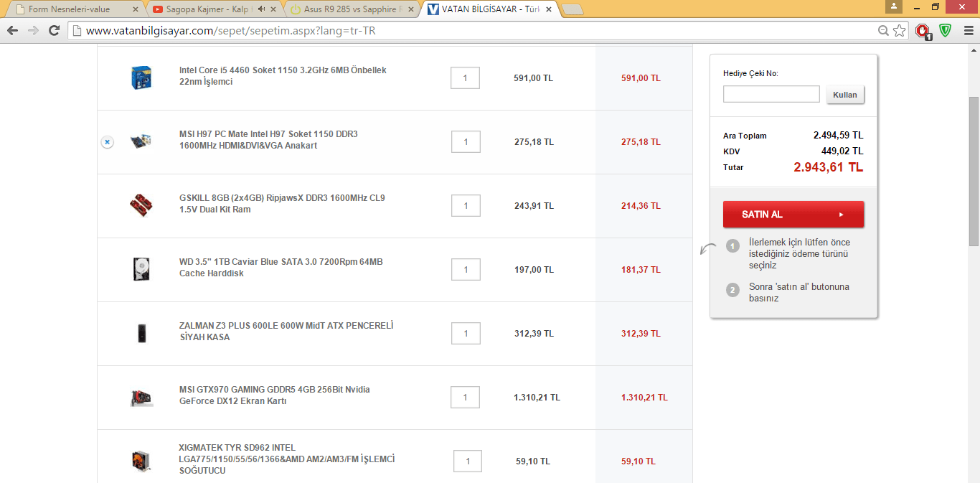Screen dimensions: 980x483
Task: Click the 243,91 TL unit price
Action: tap(534, 206)
